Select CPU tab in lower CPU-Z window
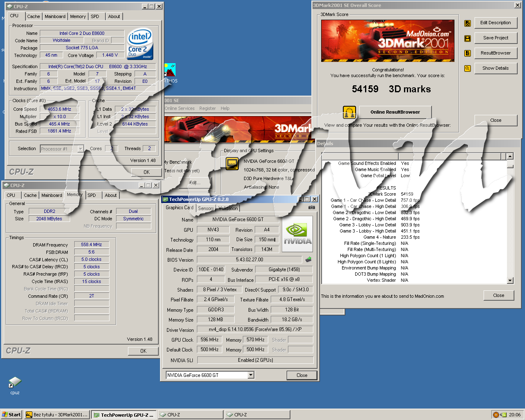 11,195
